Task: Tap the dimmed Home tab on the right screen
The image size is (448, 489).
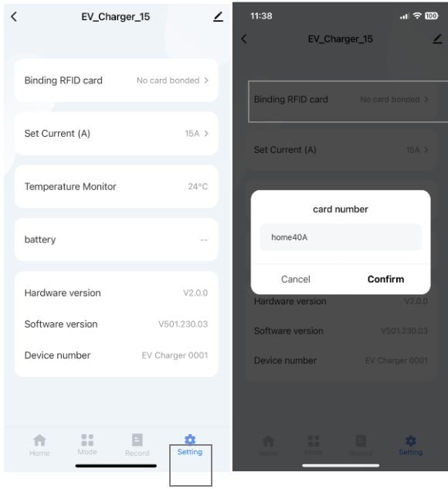Action: click(268, 447)
